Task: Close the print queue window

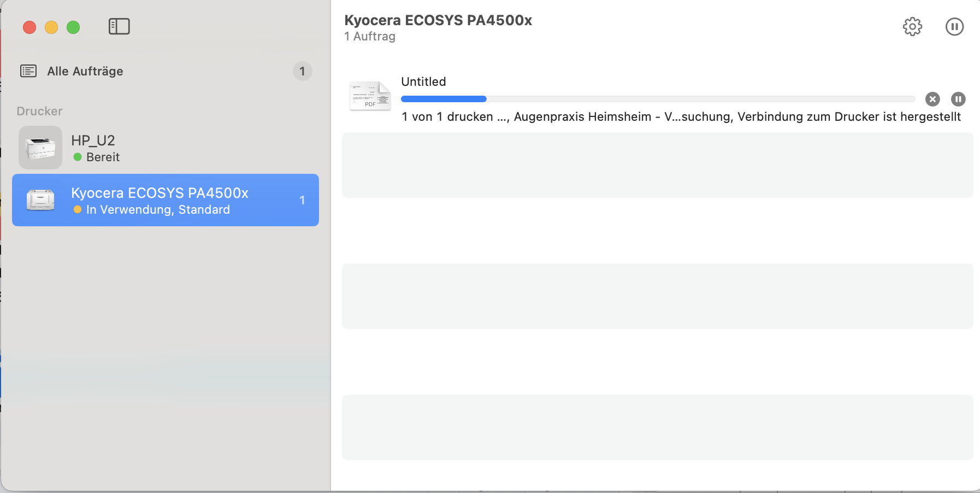Action: (x=29, y=27)
